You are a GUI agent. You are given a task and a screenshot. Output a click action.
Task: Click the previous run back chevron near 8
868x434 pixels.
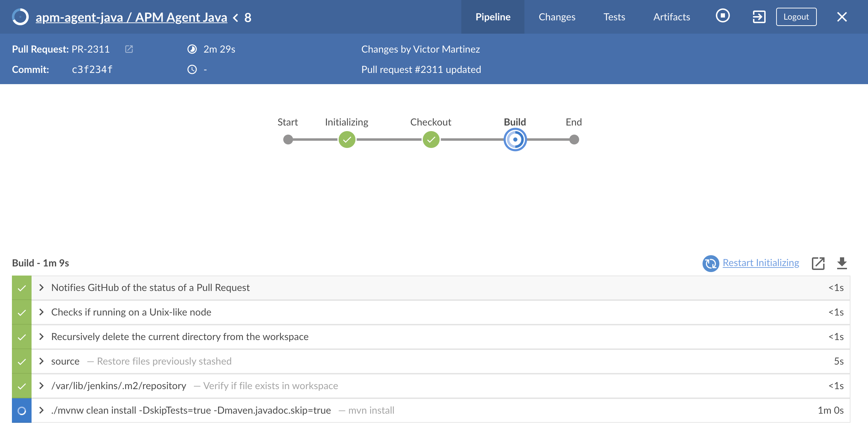(x=236, y=18)
